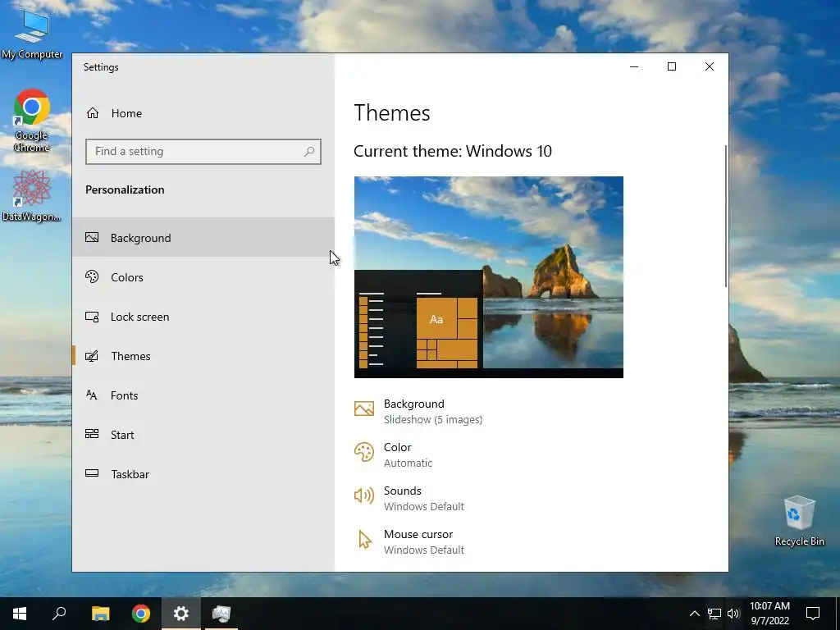Click the taskbar search magnifier
840x630 pixels.
pyautogui.click(x=59, y=614)
